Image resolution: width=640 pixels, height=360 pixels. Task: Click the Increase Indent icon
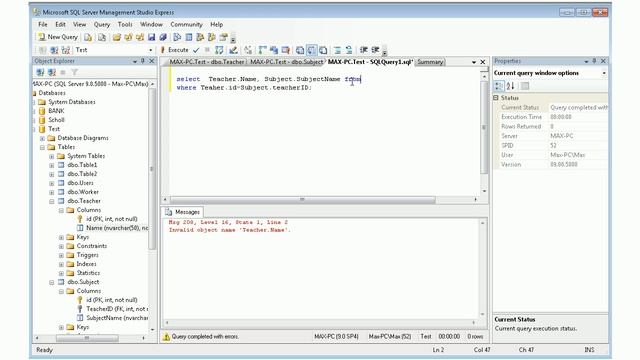pos(375,50)
